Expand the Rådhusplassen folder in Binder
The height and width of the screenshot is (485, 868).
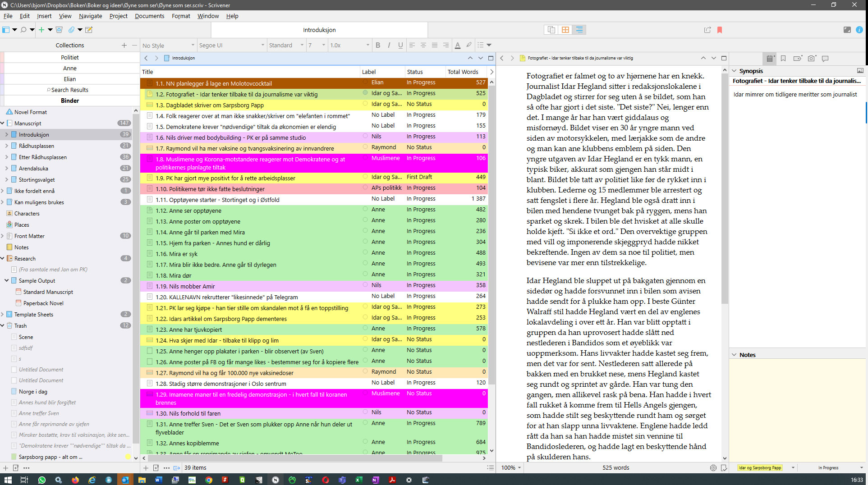[x=6, y=146]
